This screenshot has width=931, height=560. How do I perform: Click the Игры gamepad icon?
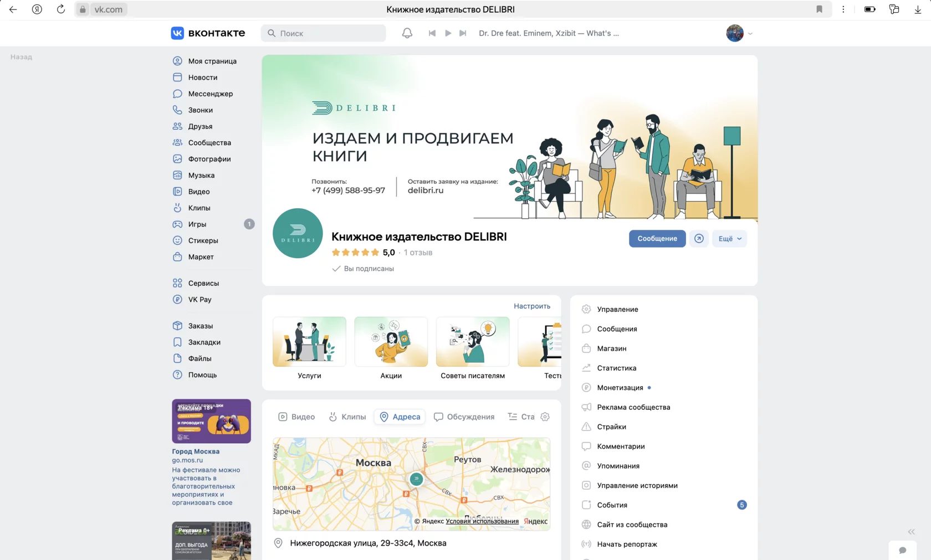tap(177, 224)
